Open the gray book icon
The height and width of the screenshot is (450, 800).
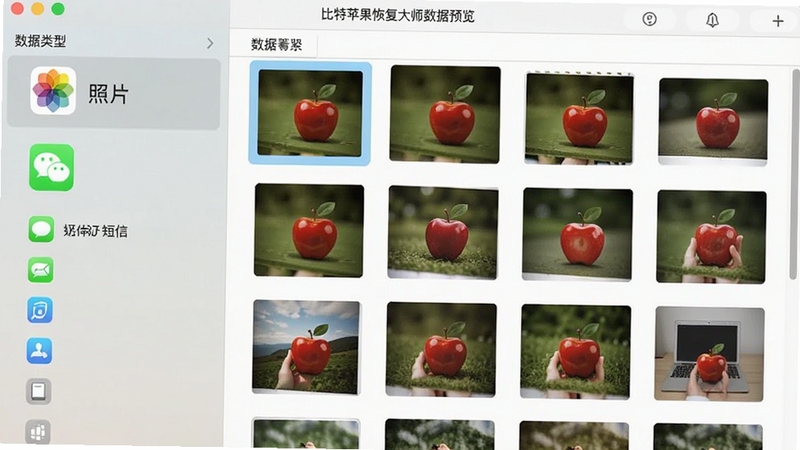39,391
